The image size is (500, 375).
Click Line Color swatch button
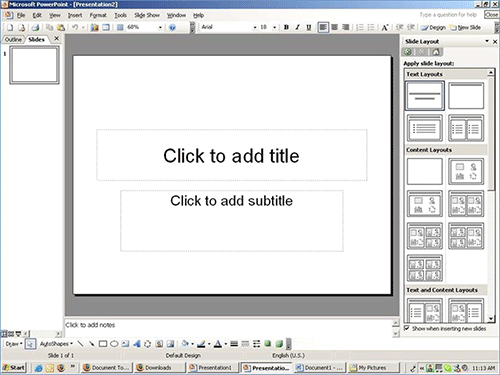(x=201, y=344)
